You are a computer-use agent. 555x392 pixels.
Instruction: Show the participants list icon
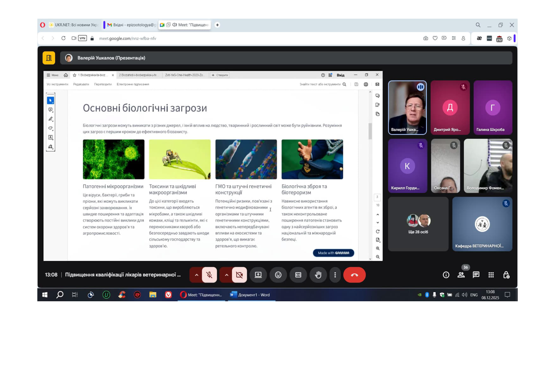pyautogui.click(x=461, y=275)
